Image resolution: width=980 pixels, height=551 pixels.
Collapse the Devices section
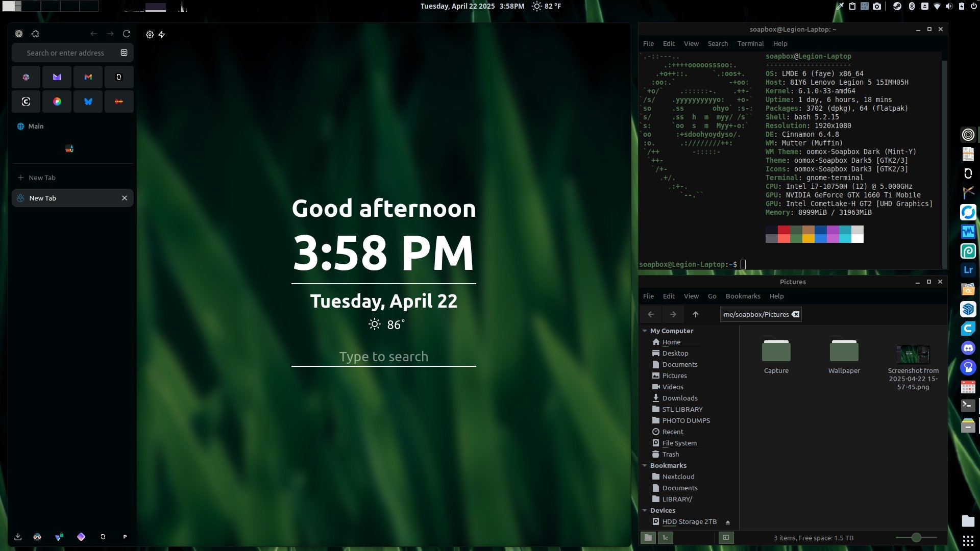click(x=645, y=510)
